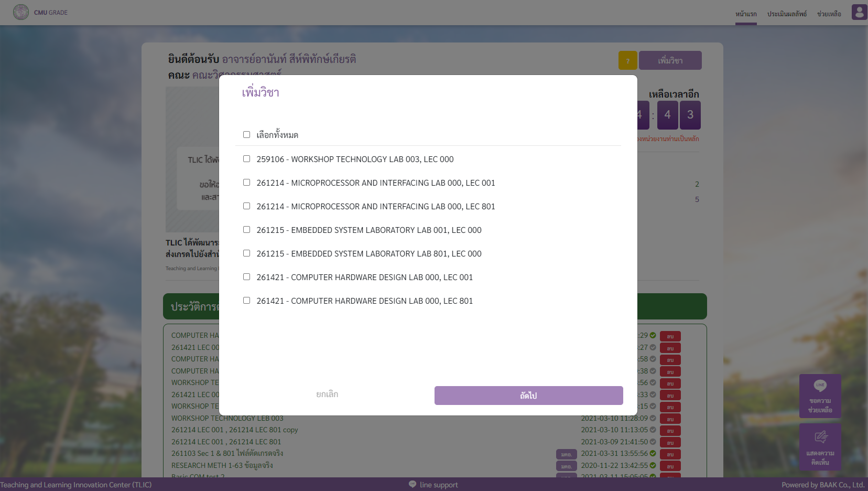Click green check icon at 2021-03-31 13:55:56

click(x=653, y=453)
